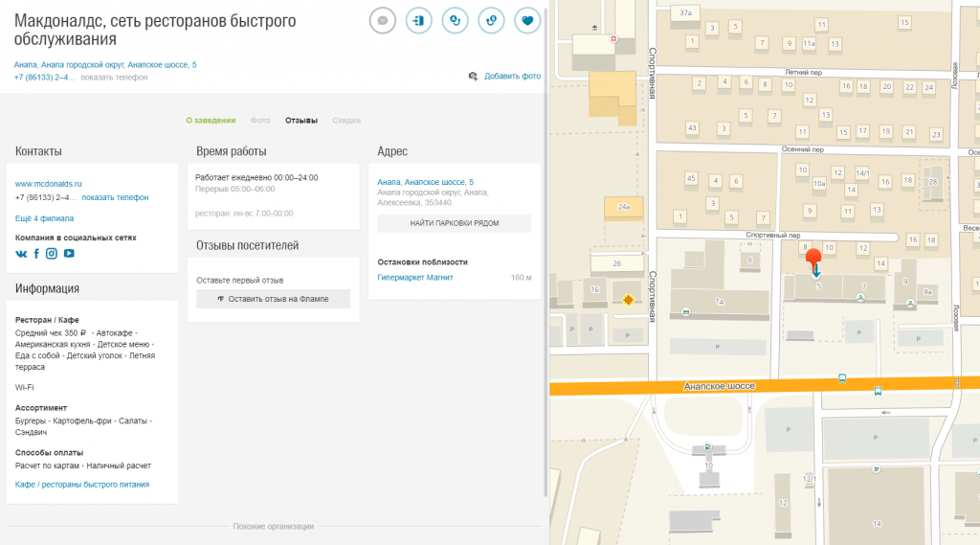Switch to the Фото tab
The width and height of the screenshot is (980, 545).
260,120
